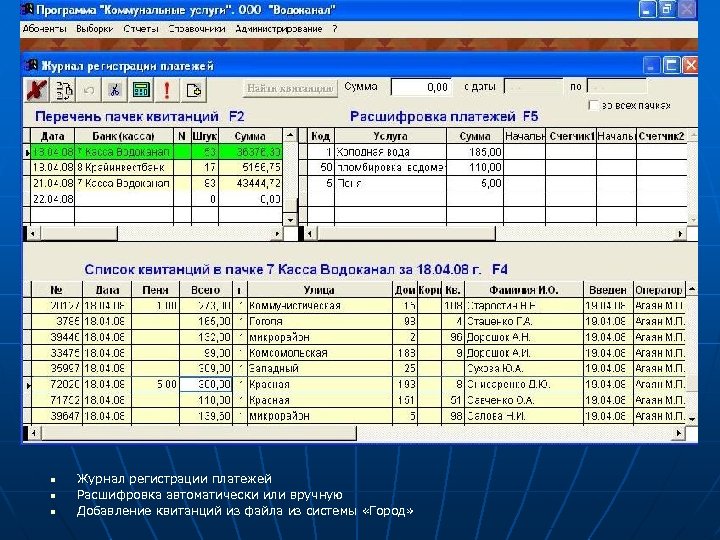Toggle the «во всех пачках» checkbox
The width and height of the screenshot is (720, 540).
pyautogui.click(x=593, y=106)
